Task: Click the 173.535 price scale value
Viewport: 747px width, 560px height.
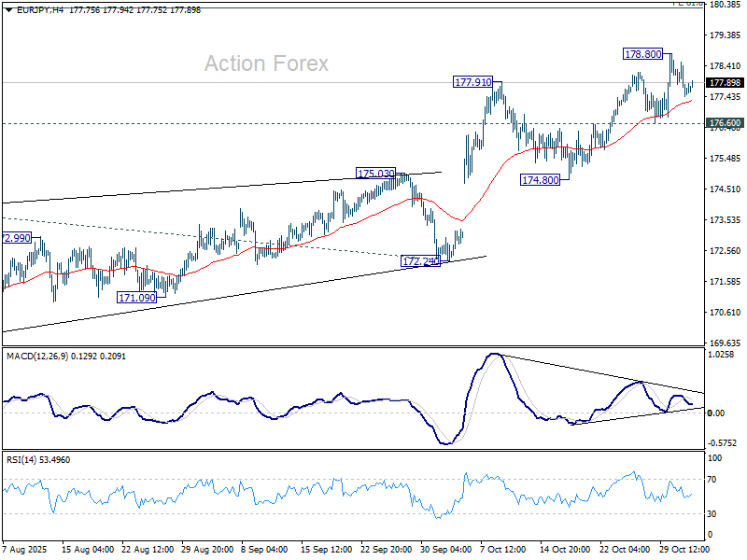Action: coord(726,220)
